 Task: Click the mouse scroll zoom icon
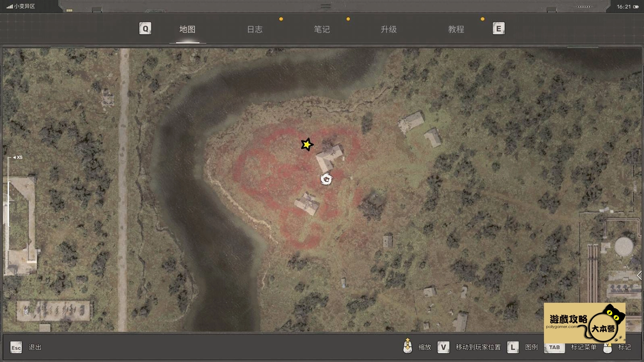[x=407, y=346]
